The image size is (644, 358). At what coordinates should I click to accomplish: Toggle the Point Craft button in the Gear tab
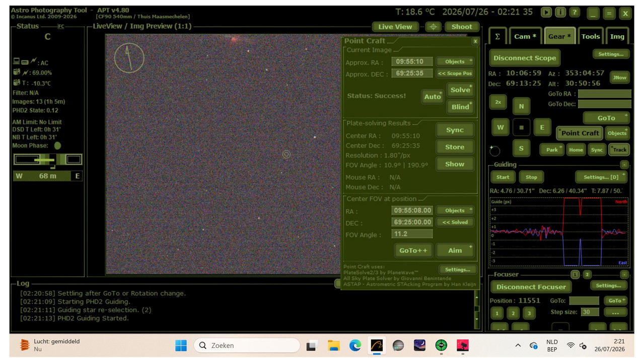580,133
